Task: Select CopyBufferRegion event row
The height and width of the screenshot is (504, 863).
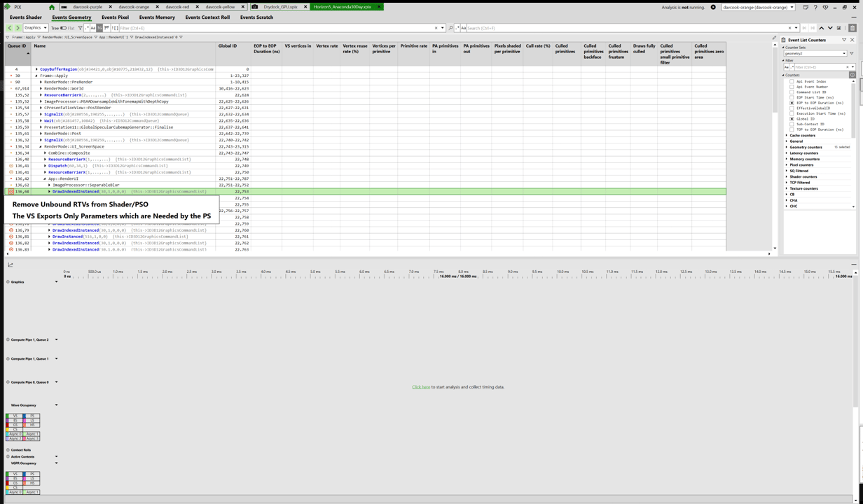Action: [x=364, y=69]
